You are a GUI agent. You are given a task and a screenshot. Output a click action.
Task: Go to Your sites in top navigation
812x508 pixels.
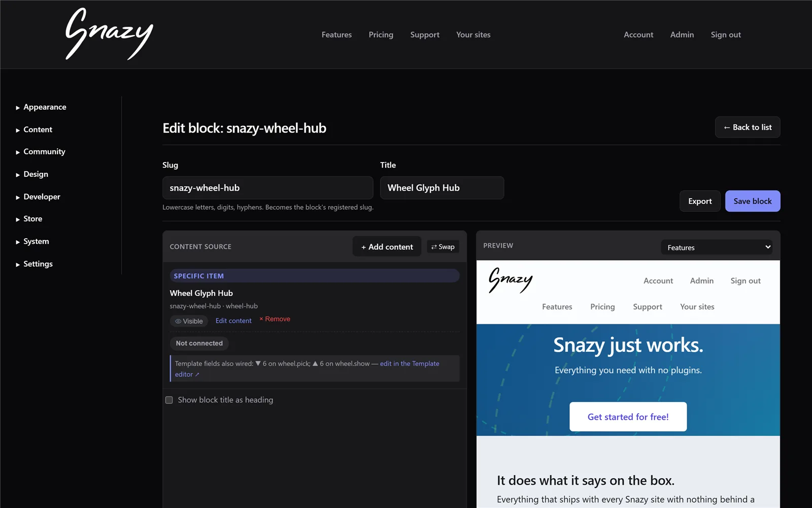473,35
